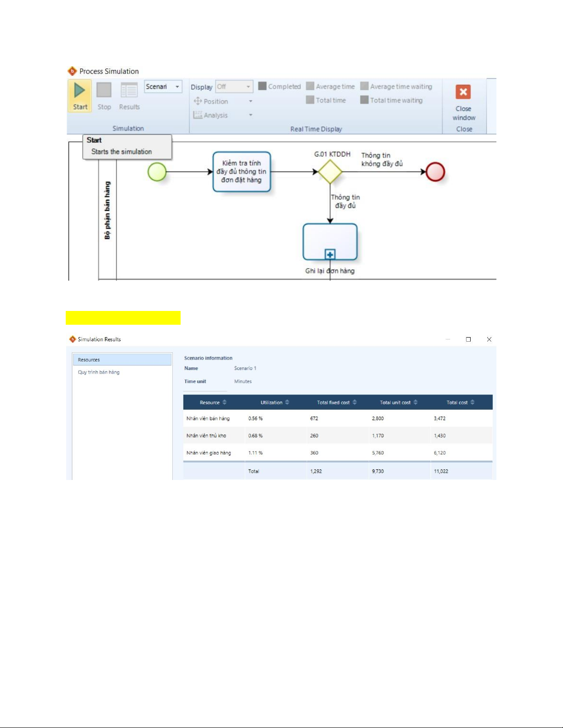Viewport: 563px width, 728px height.
Task: Select the Analysis chart icon
Action: coord(198,115)
